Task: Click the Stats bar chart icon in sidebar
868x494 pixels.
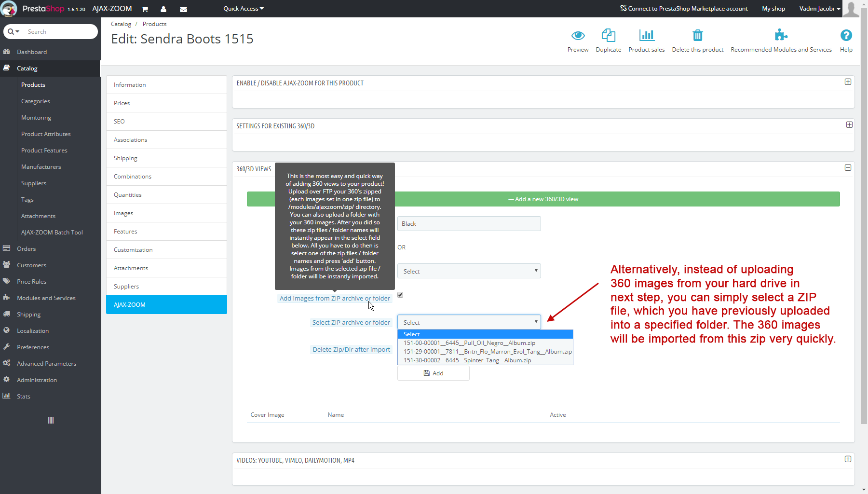Action: click(x=7, y=396)
